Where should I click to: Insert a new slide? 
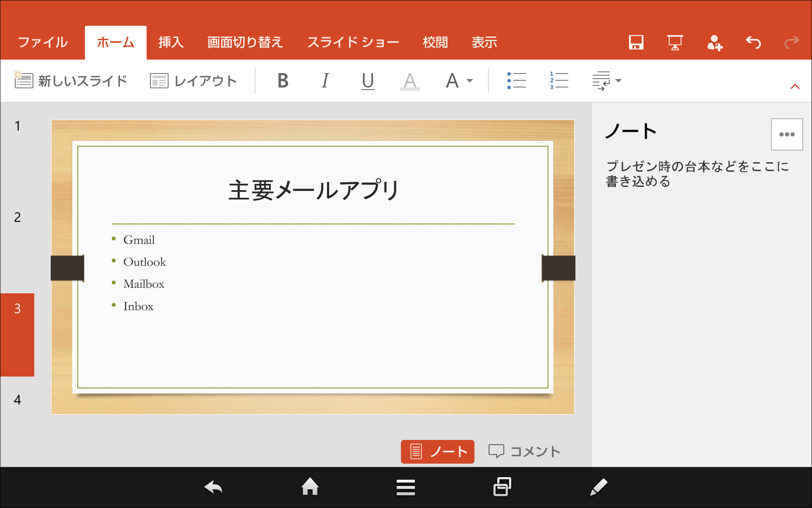pyautogui.click(x=71, y=80)
